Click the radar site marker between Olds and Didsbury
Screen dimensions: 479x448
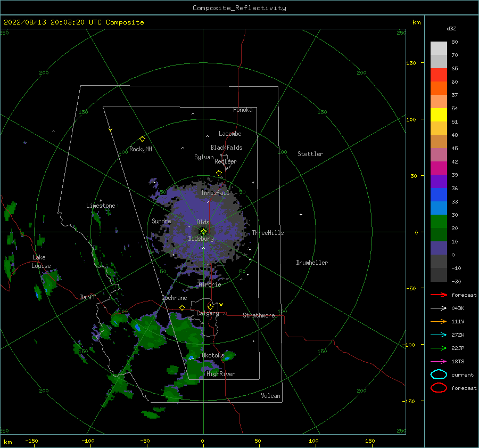pyautogui.click(x=203, y=232)
